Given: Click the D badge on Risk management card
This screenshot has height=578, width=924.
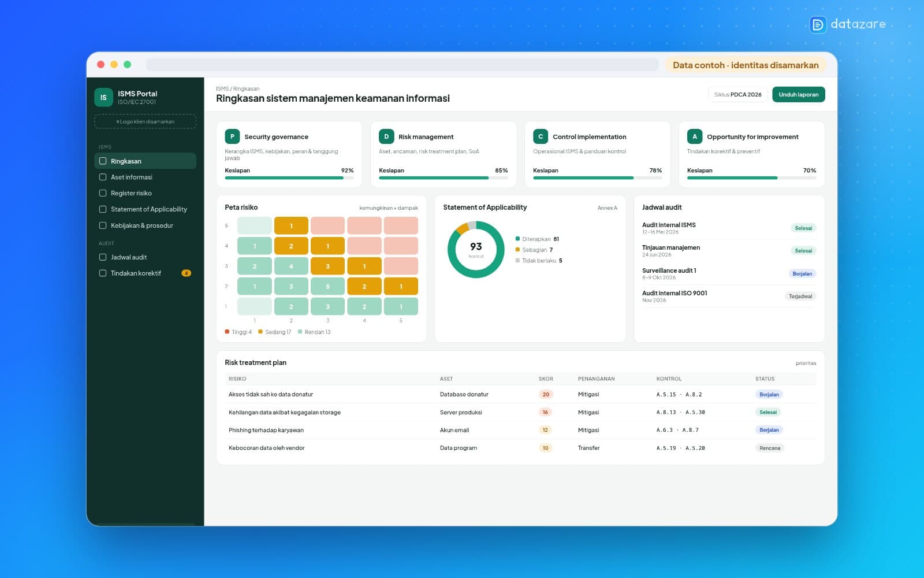Looking at the screenshot, I should 386,136.
